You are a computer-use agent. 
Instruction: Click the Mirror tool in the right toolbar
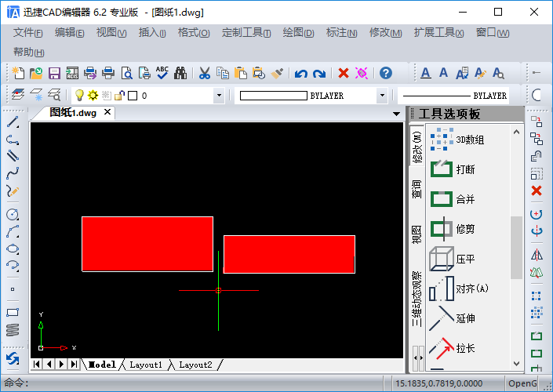coord(537,255)
